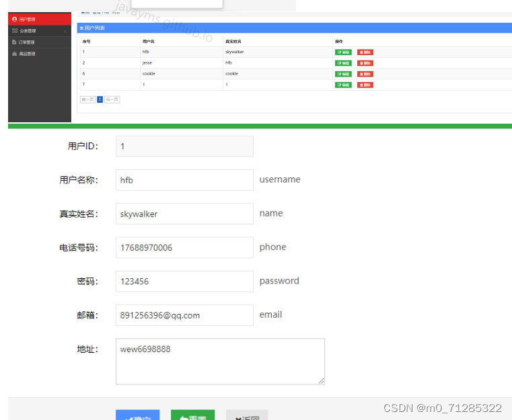Edit the user in row 7

click(x=343, y=85)
